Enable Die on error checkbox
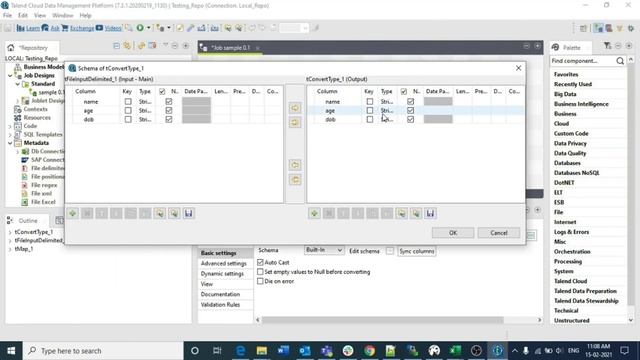Screen dimensions: 640x360 click(x=260, y=281)
